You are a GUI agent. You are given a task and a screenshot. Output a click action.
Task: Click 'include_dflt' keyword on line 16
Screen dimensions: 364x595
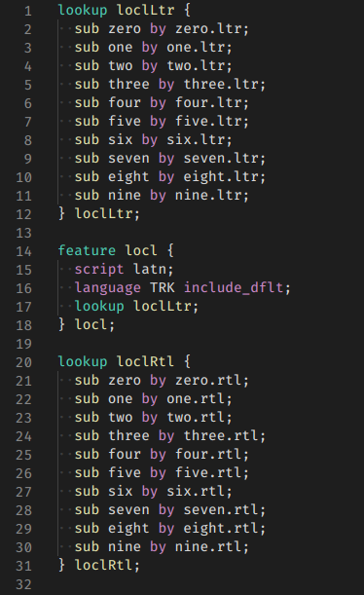[234, 287]
